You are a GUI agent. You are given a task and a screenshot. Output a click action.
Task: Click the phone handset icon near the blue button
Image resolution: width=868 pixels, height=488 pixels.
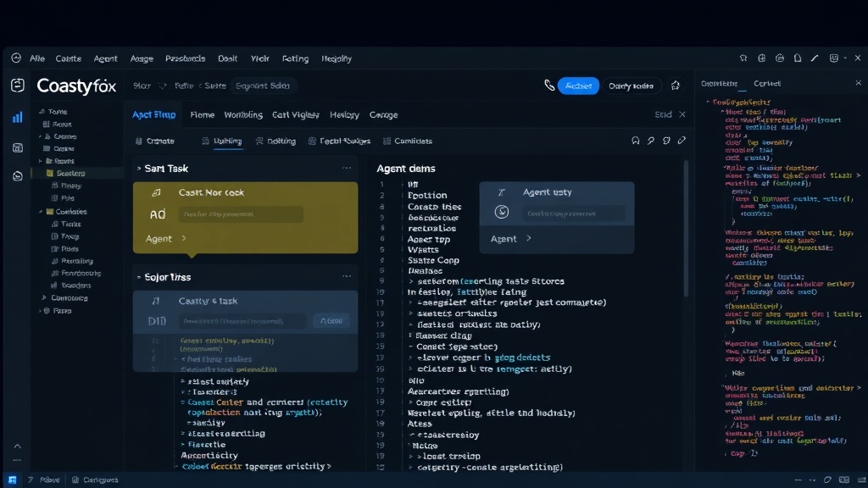coord(549,86)
